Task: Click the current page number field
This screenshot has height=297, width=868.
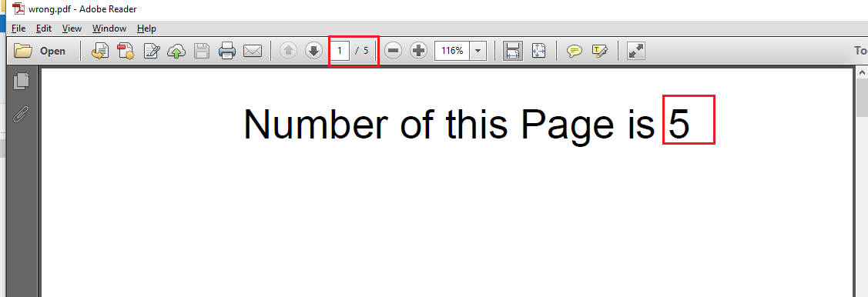Action: pyautogui.click(x=340, y=51)
